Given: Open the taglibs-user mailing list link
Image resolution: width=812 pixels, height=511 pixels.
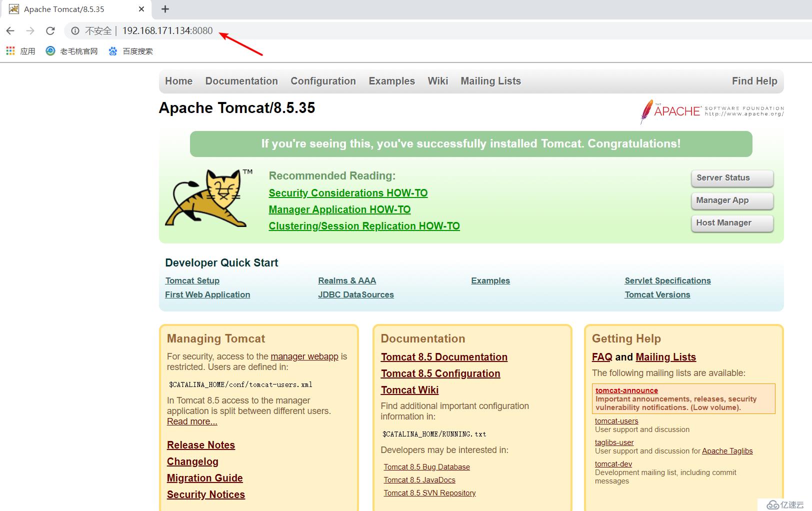Looking at the screenshot, I should (614, 442).
